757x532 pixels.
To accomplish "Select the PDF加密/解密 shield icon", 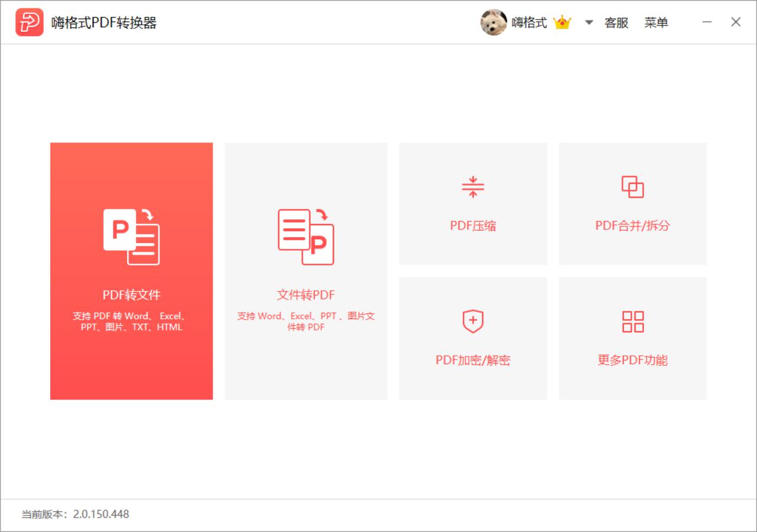I will point(473,321).
